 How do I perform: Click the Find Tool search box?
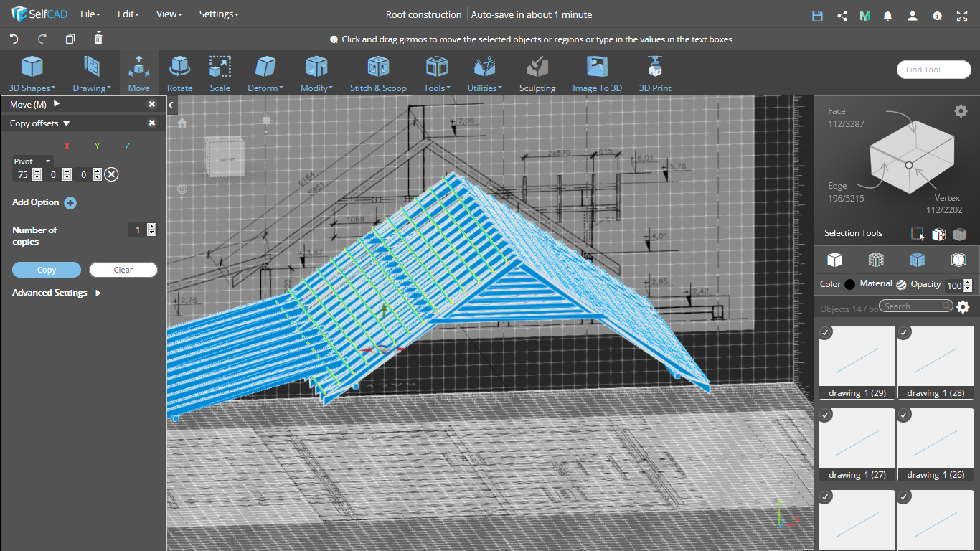pyautogui.click(x=933, y=70)
